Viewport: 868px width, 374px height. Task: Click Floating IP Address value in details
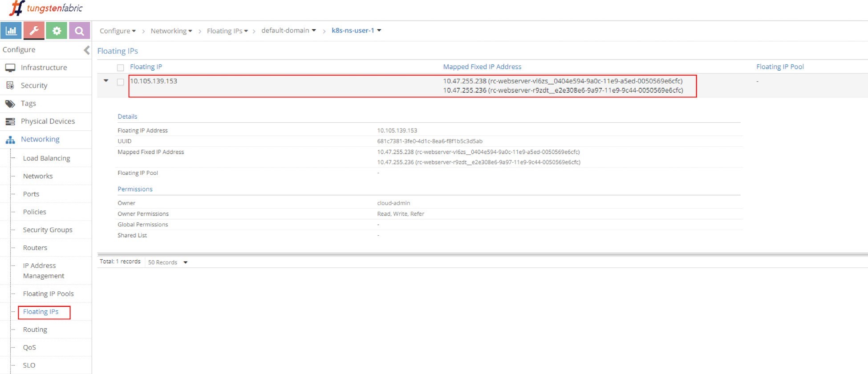[x=397, y=130]
